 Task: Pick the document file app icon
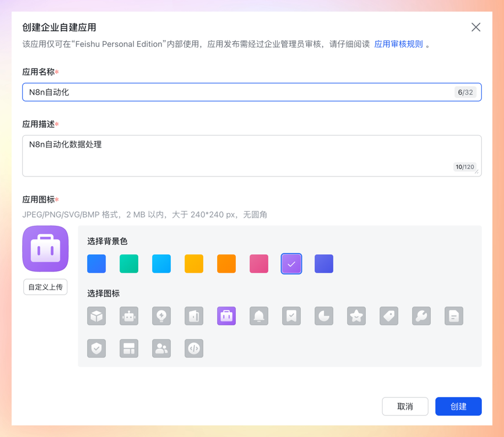coord(454,316)
